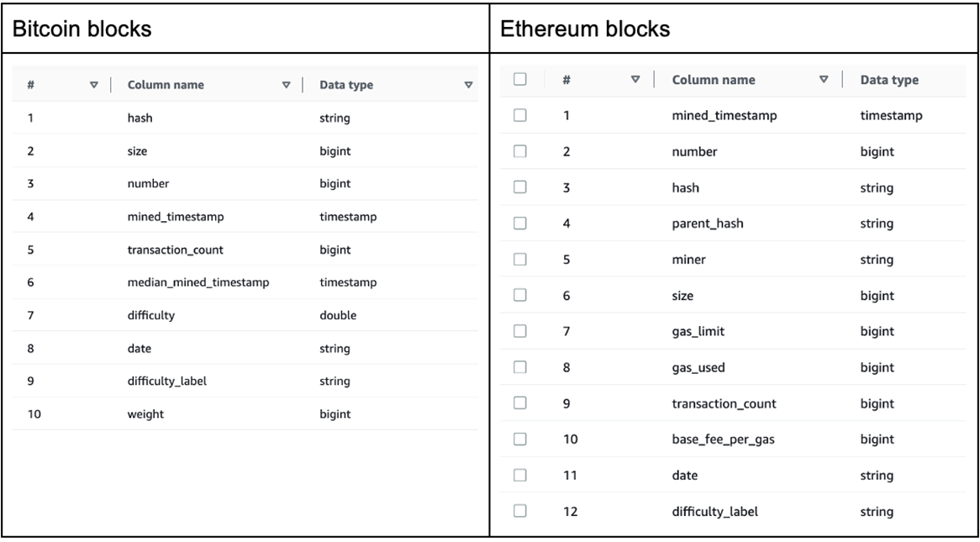Check the base_fee_per_gas row checkbox
980x542 pixels.
click(520, 439)
